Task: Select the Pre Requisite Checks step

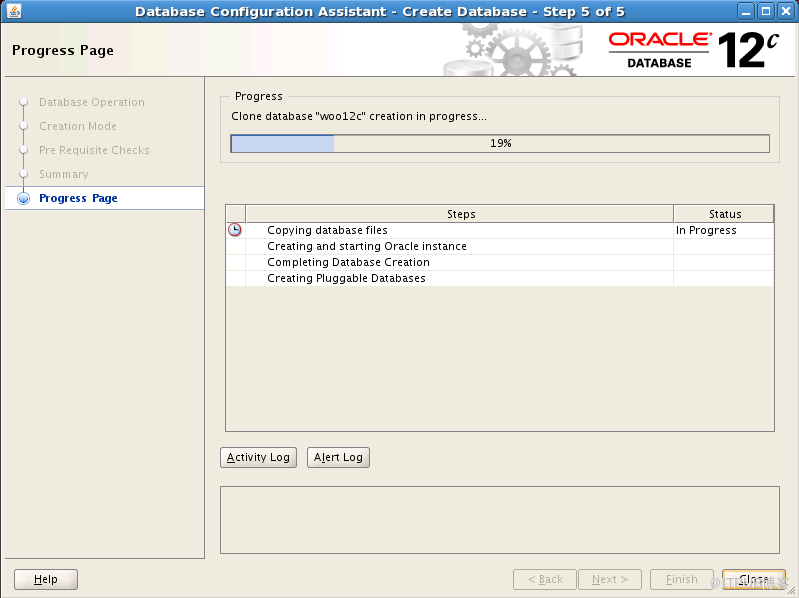Action: (94, 150)
